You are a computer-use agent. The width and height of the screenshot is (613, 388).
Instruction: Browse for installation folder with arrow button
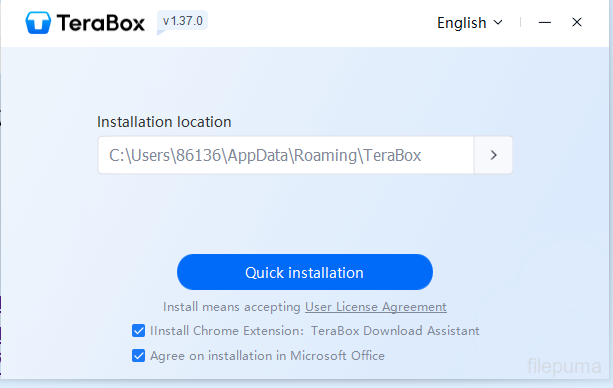493,155
